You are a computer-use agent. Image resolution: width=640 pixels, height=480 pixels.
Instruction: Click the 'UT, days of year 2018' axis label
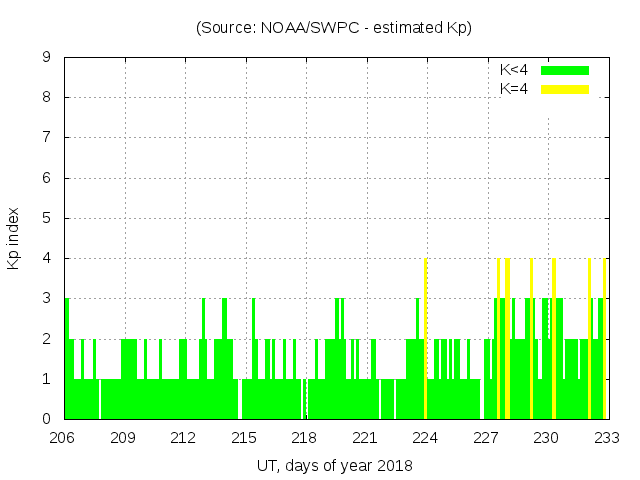tap(334, 465)
